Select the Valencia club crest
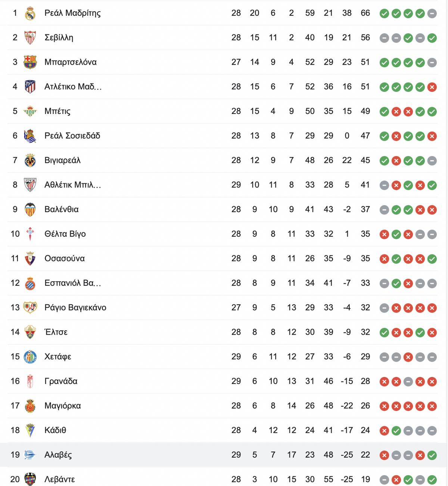Viewport: 448px width, 486px height. [x=30, y=210]
